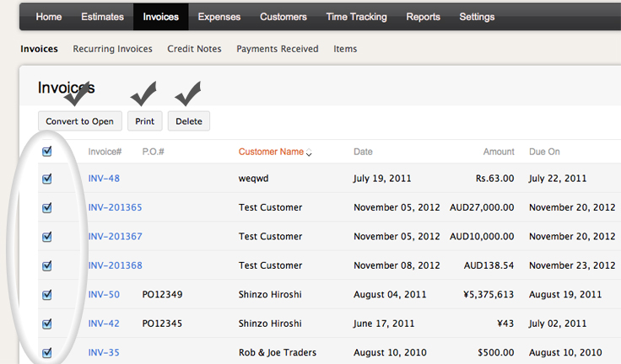Open invoice INV-35

coord(104,352)
